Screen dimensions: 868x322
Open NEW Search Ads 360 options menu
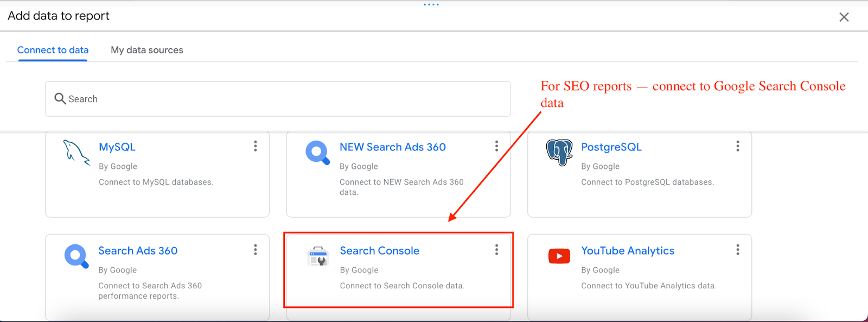point(496,146)
